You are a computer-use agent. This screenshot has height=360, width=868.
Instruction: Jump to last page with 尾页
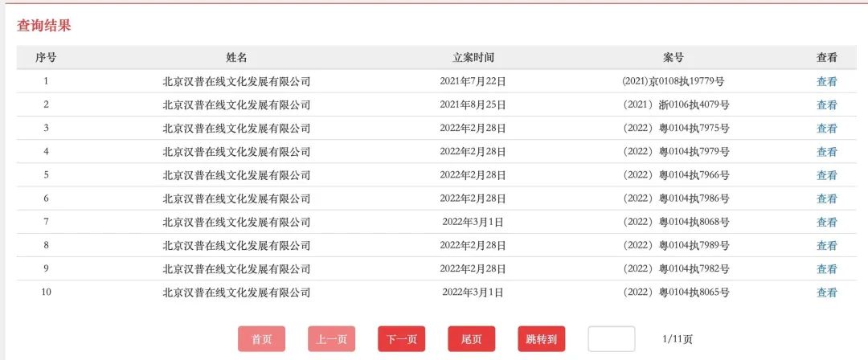(x=471, y=339)
